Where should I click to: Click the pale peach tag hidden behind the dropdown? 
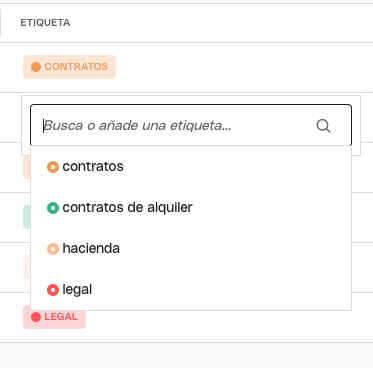[27, 267]
